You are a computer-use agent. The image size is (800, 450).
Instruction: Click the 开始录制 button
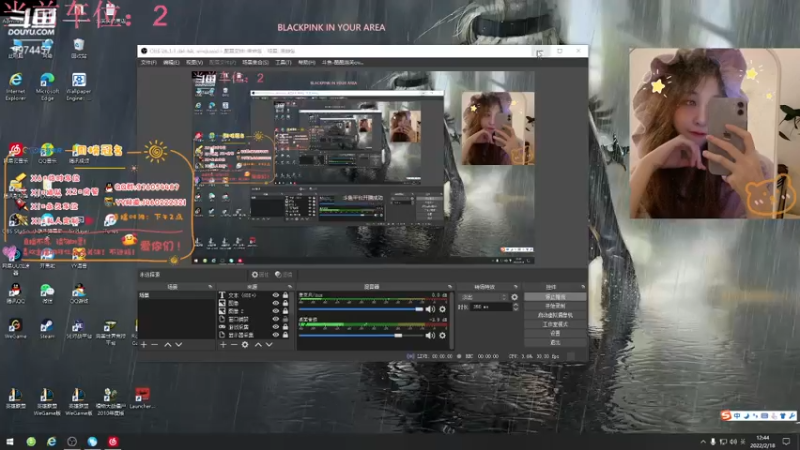pyautogui.click(x=555, y=306)
